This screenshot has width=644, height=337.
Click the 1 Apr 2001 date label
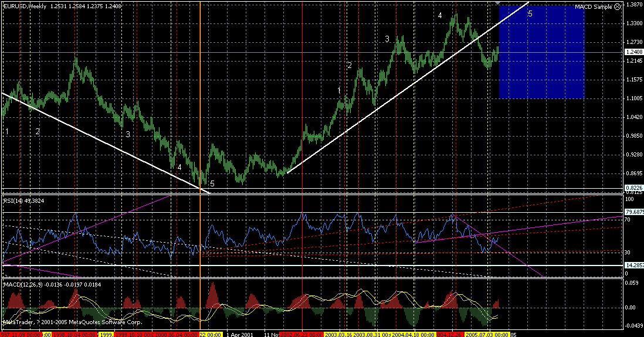tap(240, 335)
